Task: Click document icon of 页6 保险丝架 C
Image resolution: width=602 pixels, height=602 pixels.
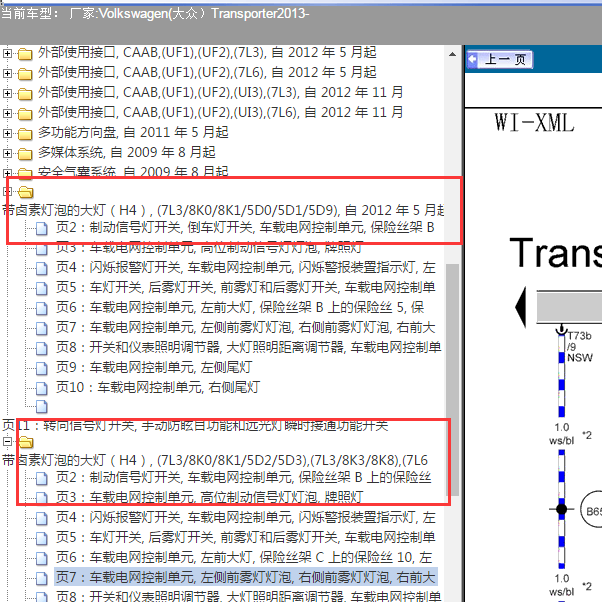Action: (x=41, y=558)
